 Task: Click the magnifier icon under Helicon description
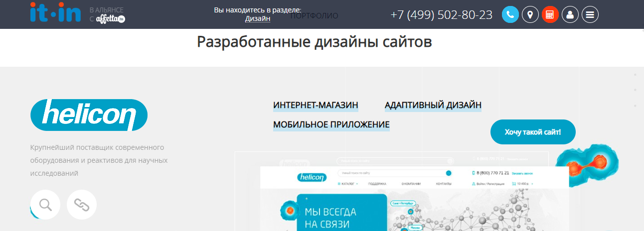point(45,205)
